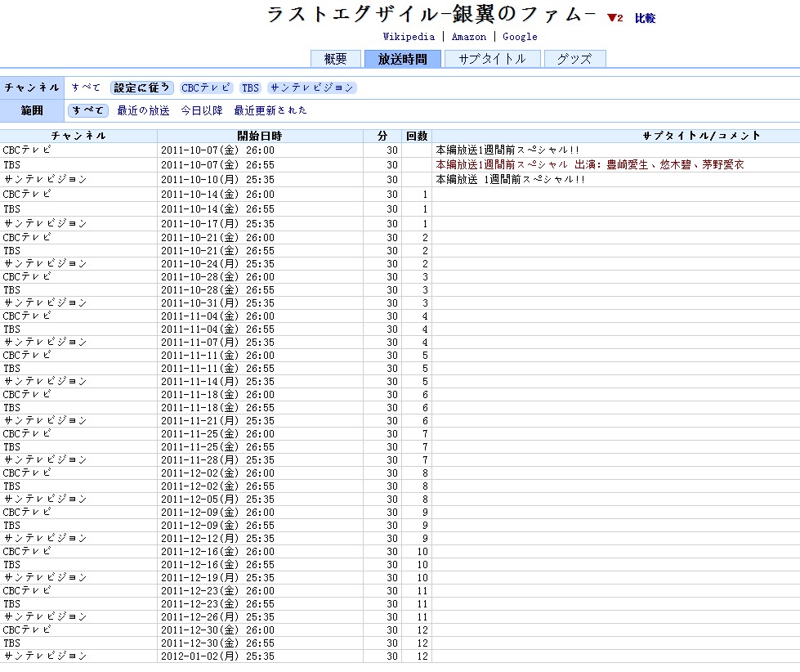Image resolution: width=800 pixels, height=672 pixels.
Task: Click the チャンネル column header
Action: pos(78,136)
